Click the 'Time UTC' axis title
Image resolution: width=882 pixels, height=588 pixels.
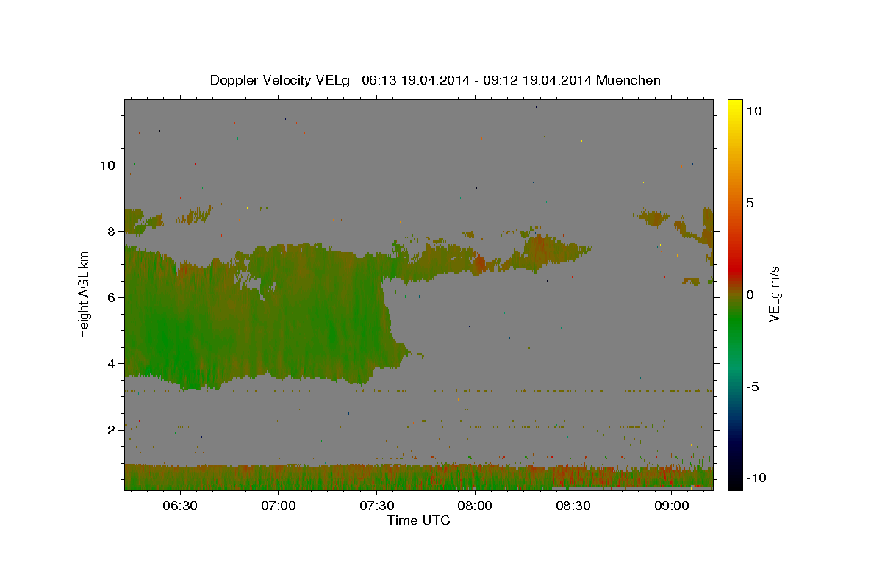[418, 520]
